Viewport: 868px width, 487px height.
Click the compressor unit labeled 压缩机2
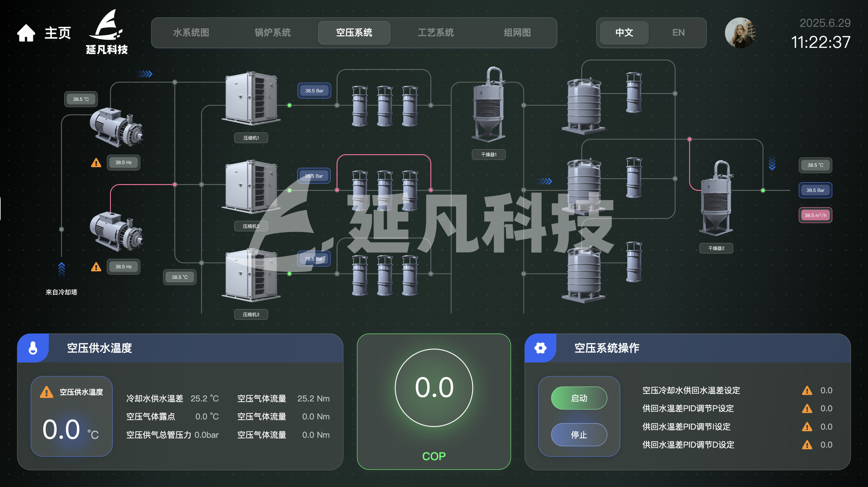[251, 186]
